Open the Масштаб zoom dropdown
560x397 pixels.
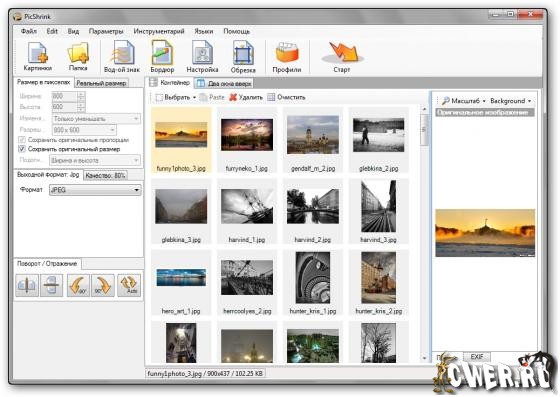[464, 101]
